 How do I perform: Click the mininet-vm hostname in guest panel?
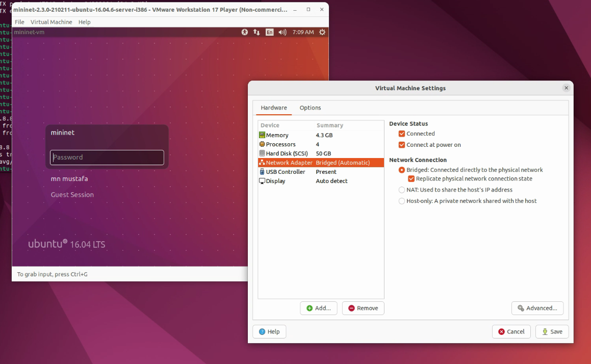coord(29,32)
